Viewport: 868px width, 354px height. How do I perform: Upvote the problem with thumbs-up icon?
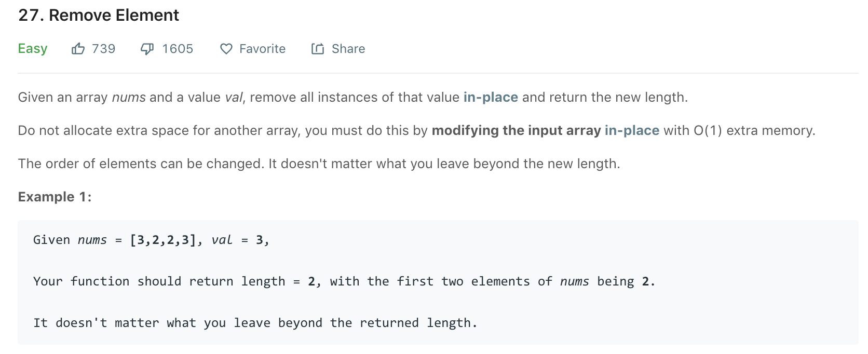tap(78, 49)
